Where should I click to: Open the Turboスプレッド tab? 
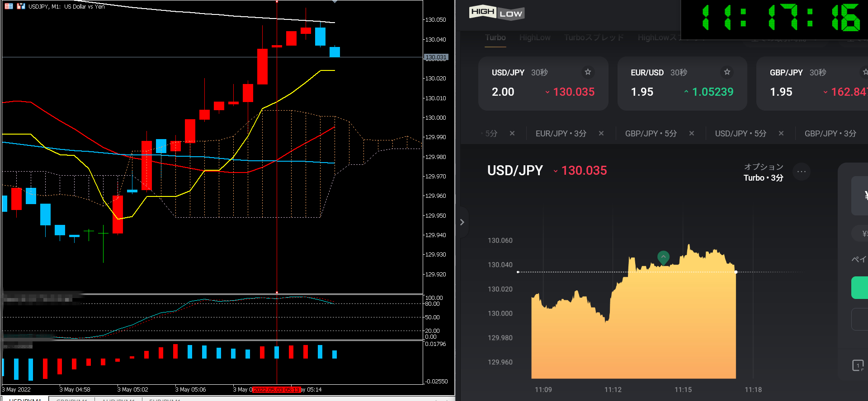pos(594,38)
